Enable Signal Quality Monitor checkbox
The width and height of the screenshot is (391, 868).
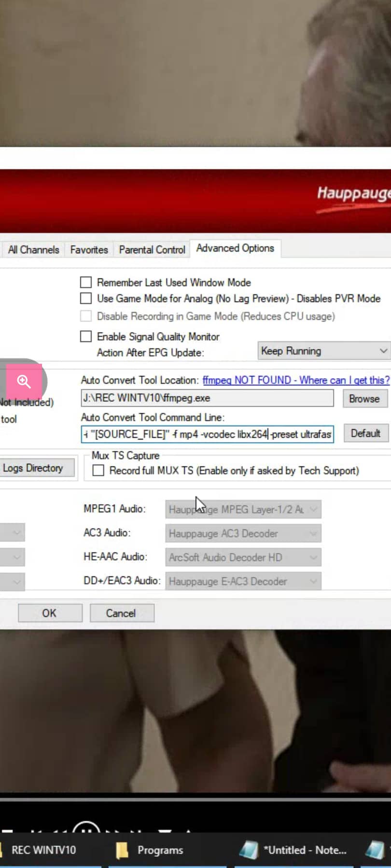tap(86, 337)
